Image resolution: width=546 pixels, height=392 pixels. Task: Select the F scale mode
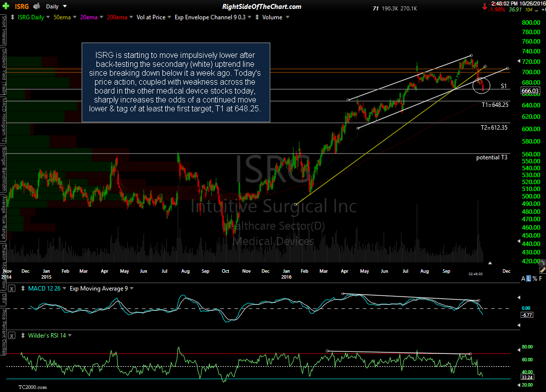(541, 279)
